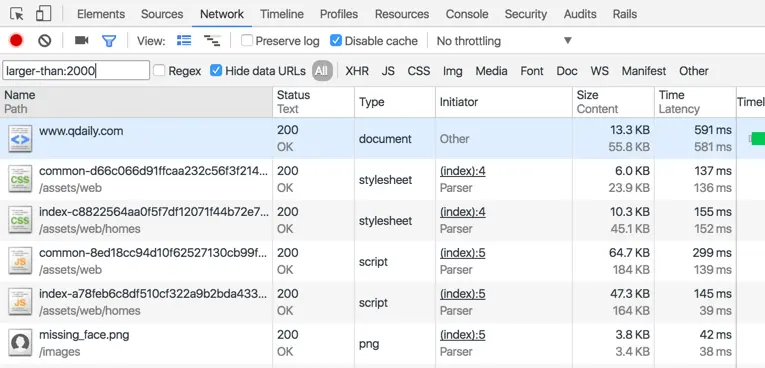The width and height of the screenshot is (765, 368).
Task: Click the CSS file icon for index-c8822564
Action: [x=20, y=221]
